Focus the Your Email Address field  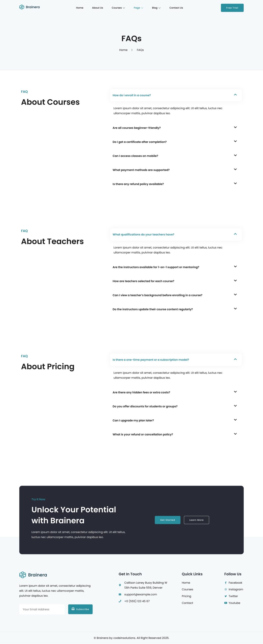pyautogui.click(x=42, y=609)
